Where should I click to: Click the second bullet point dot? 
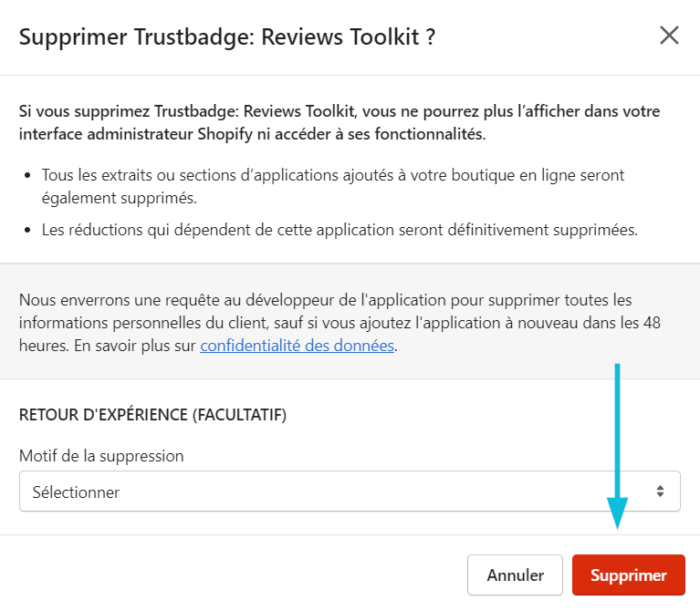[27, 230]
